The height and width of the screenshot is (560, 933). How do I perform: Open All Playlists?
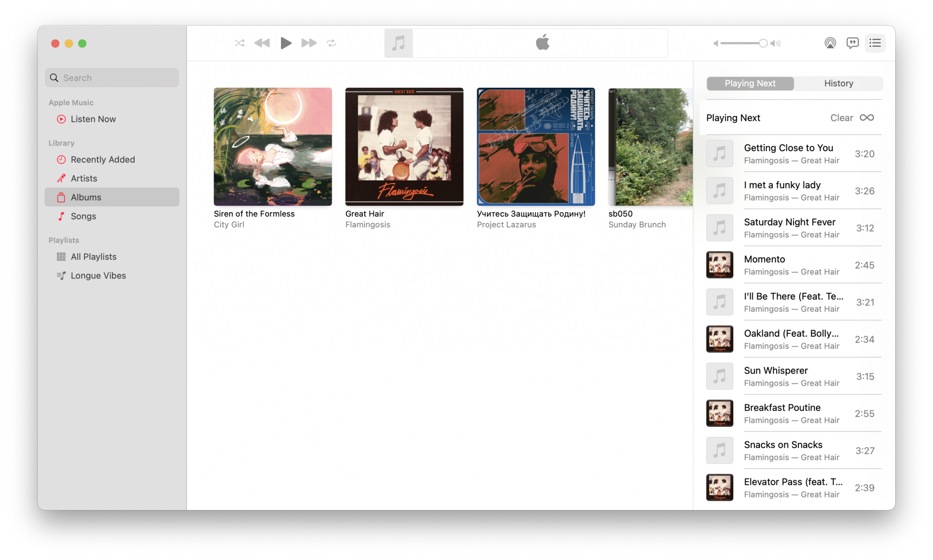(112, 256)
